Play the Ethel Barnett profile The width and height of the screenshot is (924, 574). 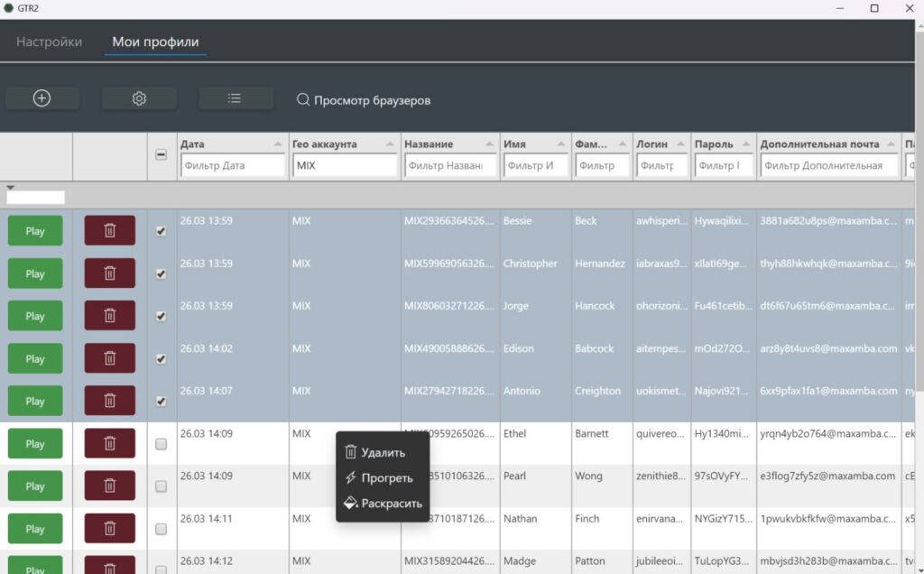(35, 443)
